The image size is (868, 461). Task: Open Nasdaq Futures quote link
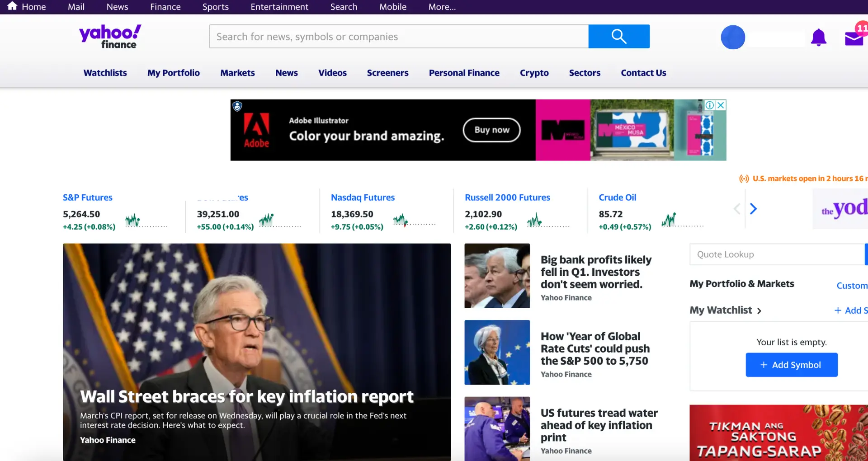click(363, 198)
